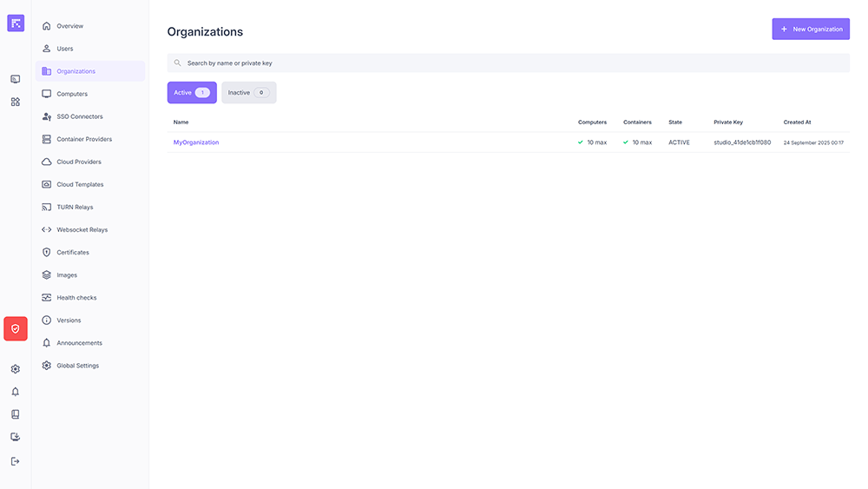Click the settings gear icon in left rail

(x=16, y=369)
